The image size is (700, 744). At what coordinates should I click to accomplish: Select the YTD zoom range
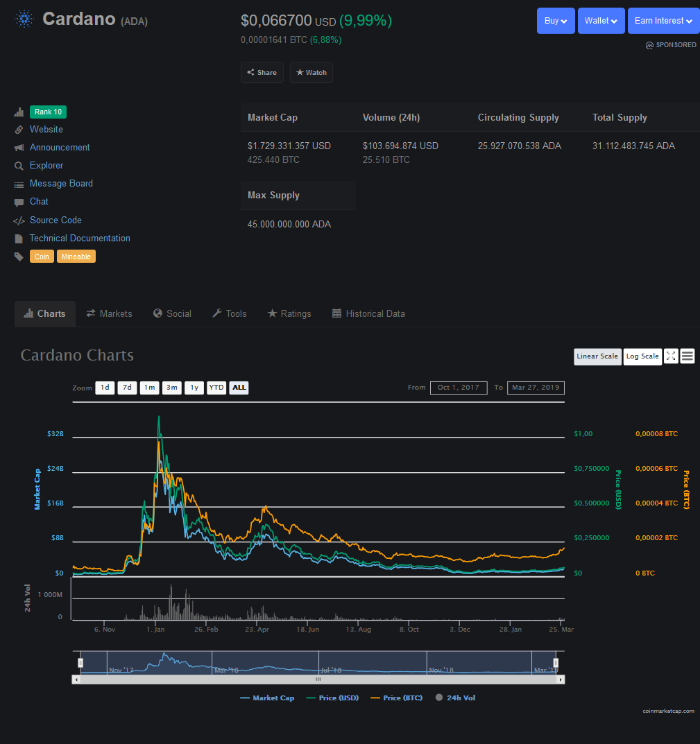[x=216, y=388]
